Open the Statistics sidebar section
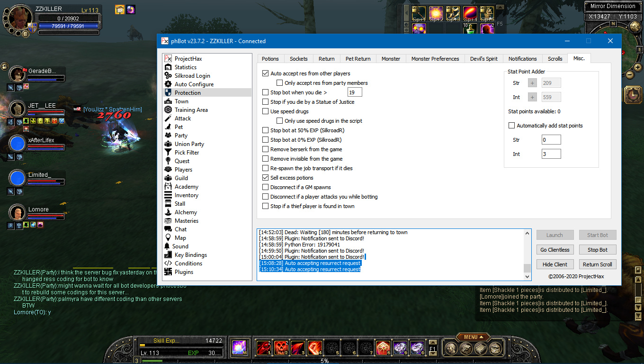This screenshot has height=364, width=644. 185,67
